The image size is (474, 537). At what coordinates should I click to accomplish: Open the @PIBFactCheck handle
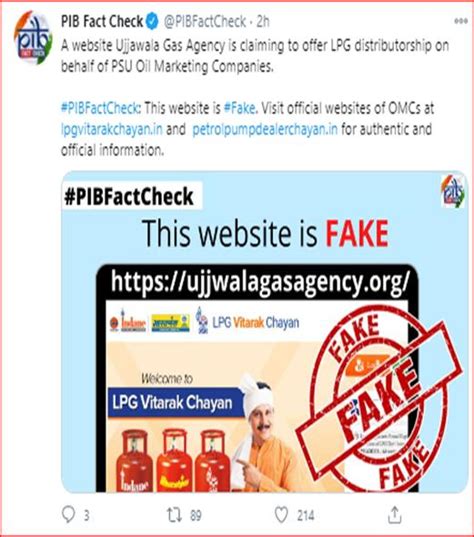(205, 22)
